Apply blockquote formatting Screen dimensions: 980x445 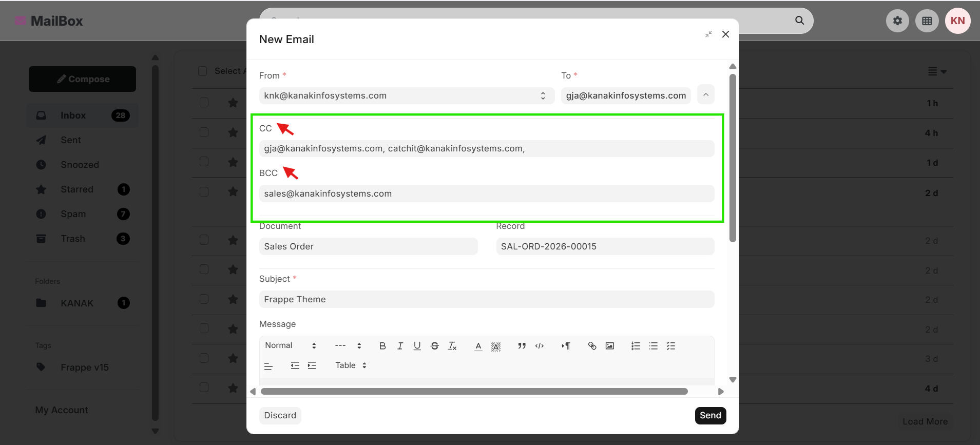(x=522, y=346)
